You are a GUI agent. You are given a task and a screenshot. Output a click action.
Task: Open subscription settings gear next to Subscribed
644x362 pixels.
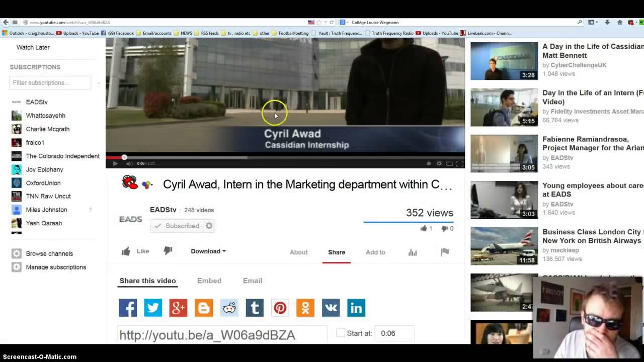[209, 226]
